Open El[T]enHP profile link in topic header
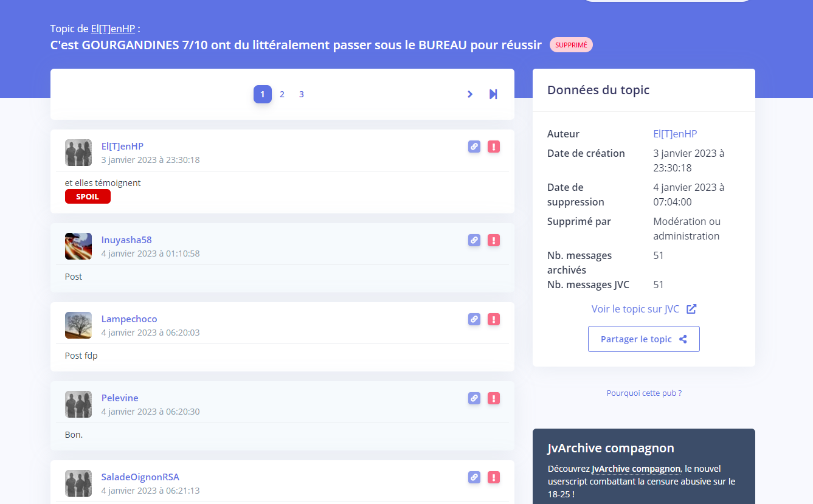Viewport: 813px width, 504px height. pos(113,29)
